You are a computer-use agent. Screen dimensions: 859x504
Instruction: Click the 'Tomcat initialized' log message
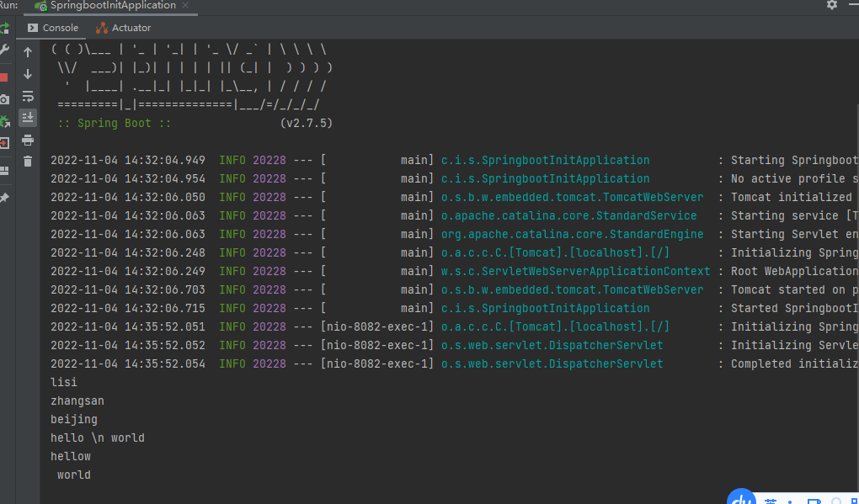[x=791, y=197]
